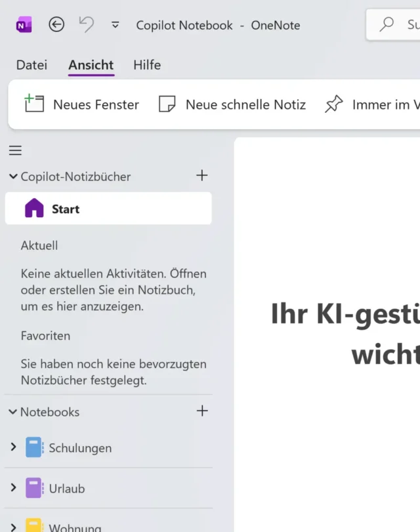Click the Neue schnelle Notiz note icon
Viewport: 420px width, 532px height.
167,104
